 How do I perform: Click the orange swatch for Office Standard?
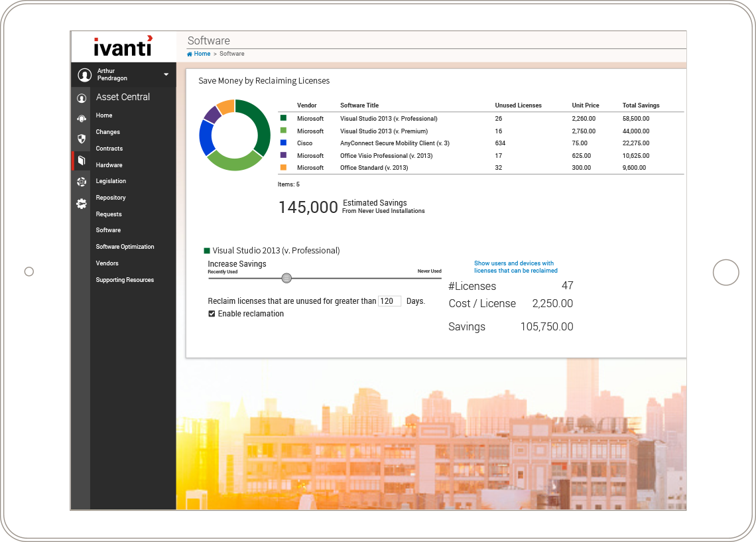coord(284,167)
